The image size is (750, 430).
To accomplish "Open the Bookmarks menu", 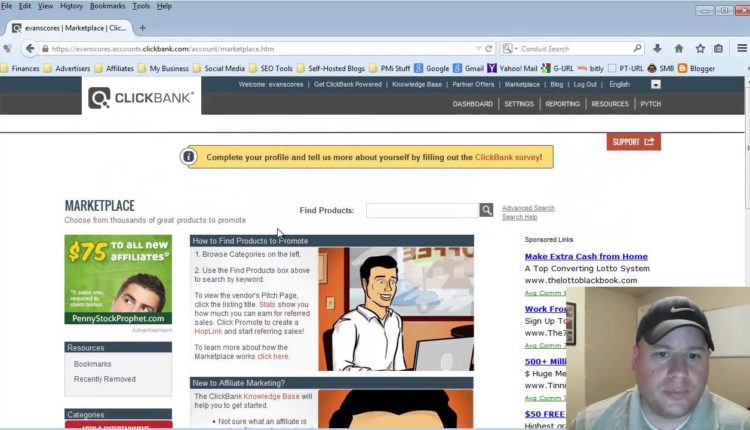I will coord(108,6).
